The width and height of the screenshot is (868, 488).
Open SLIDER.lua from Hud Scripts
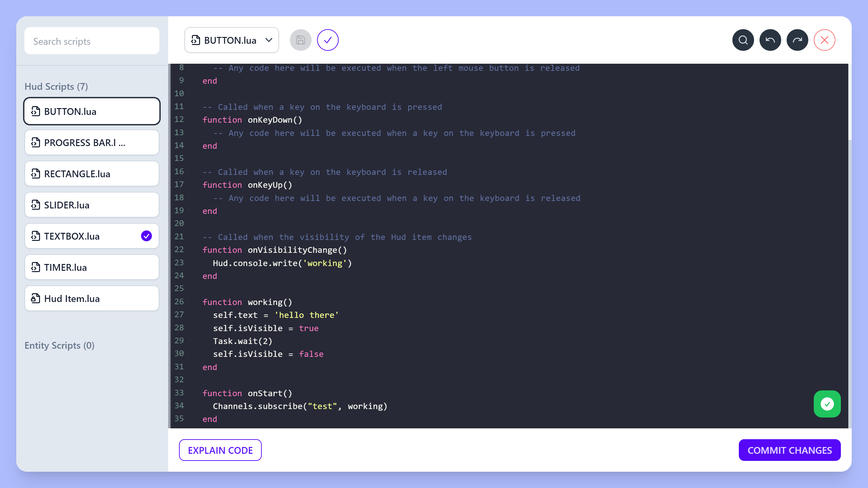point(92,205)
